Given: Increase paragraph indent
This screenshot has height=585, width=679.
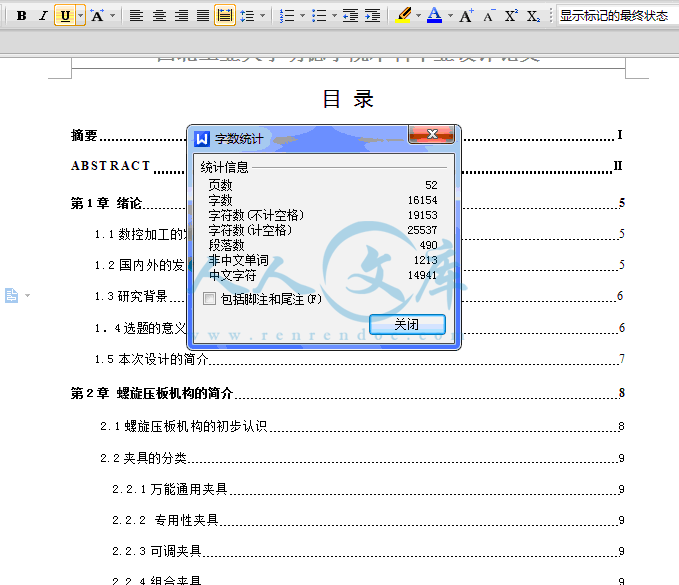Looking at the screenshot, I should (372, 16).
